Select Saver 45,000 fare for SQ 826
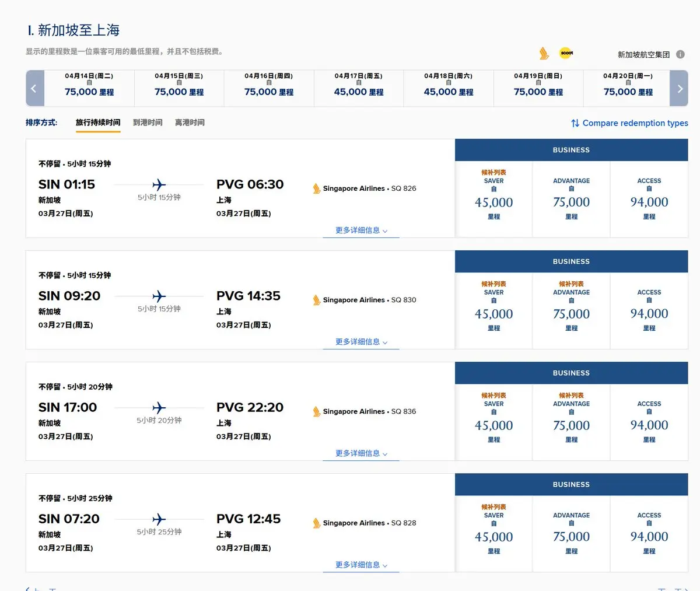 coord(494,202)
